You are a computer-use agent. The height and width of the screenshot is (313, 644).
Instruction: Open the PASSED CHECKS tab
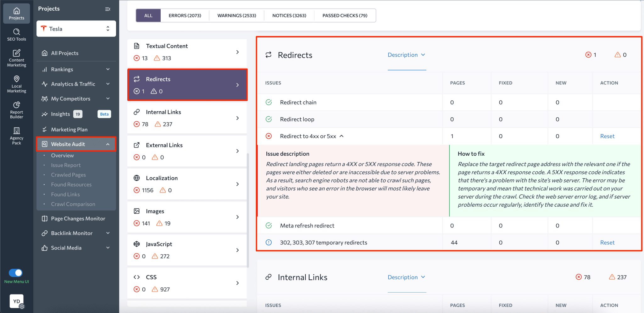[345, 15]
